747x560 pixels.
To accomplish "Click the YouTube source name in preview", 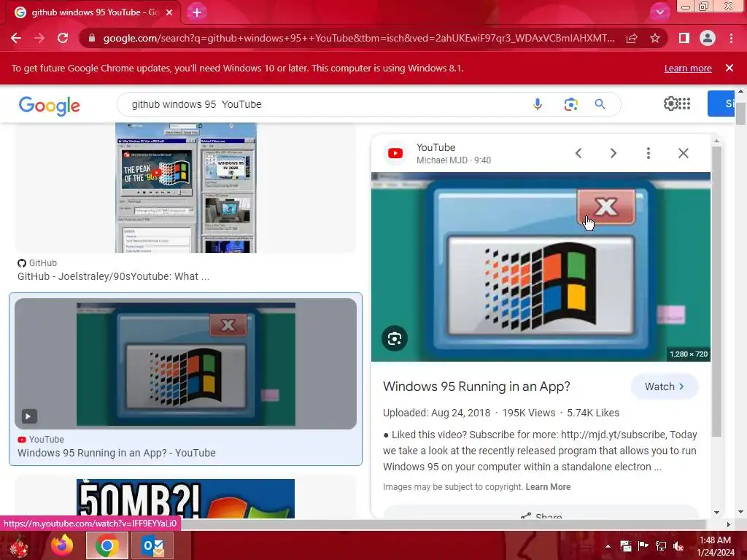I will 436,147.
